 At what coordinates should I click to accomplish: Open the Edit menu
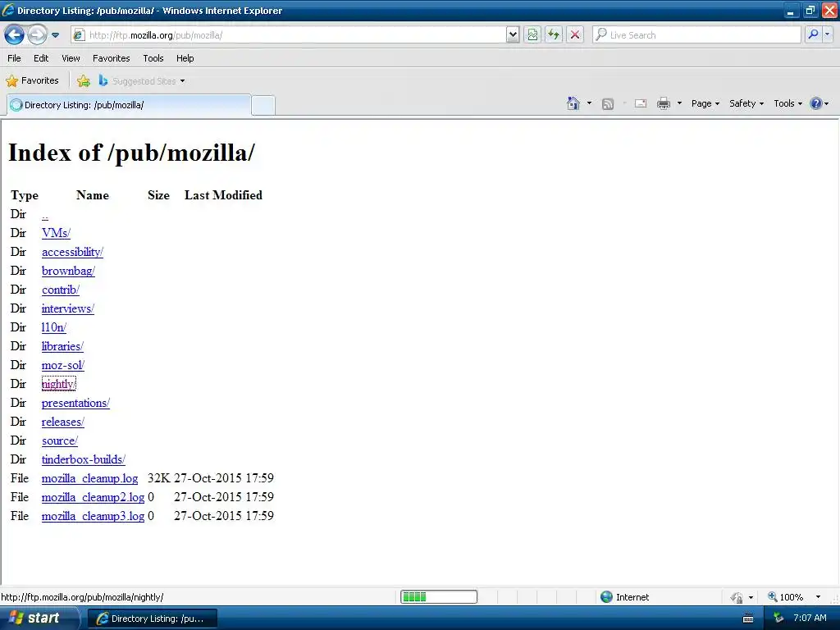(x=41, y=58)
